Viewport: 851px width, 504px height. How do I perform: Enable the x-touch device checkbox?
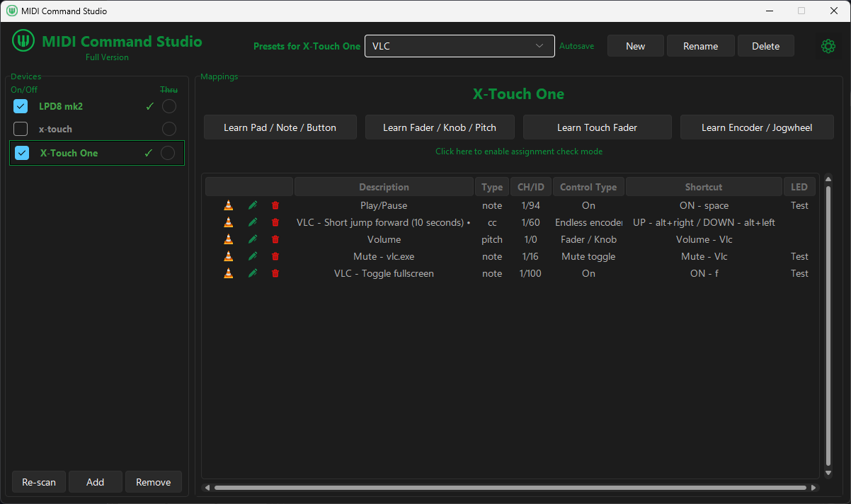coord(21,129)
